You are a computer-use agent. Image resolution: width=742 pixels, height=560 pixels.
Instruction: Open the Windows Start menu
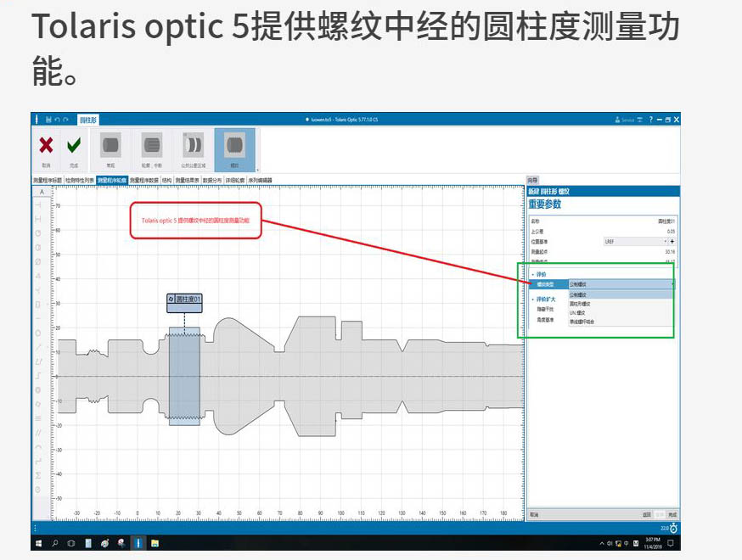[x=39, y=542]
